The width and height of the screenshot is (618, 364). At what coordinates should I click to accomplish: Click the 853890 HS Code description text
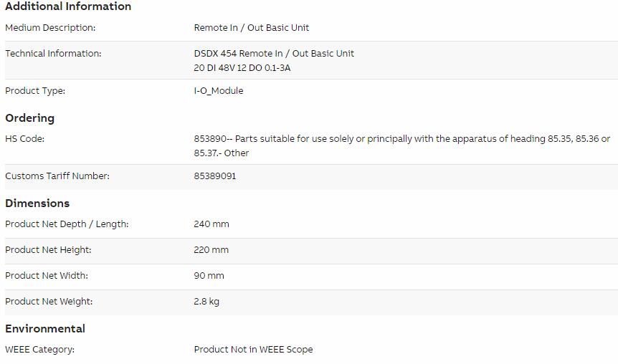[402, 145]
